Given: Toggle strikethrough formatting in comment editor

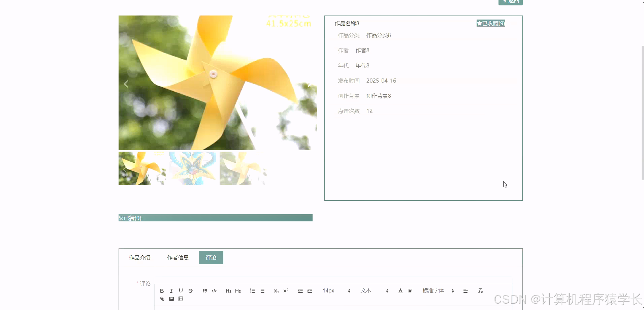Looking at the screenshot, I should (190, 291).
